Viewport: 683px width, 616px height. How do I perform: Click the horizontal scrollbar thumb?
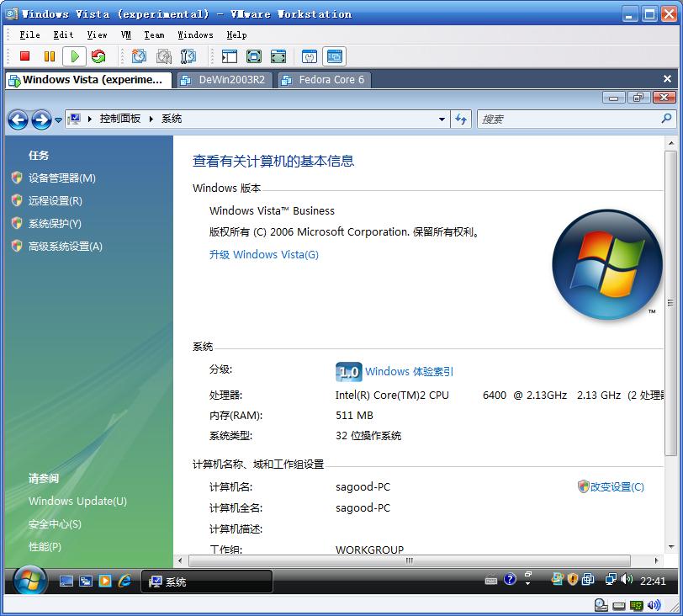(x=410, y=560)
